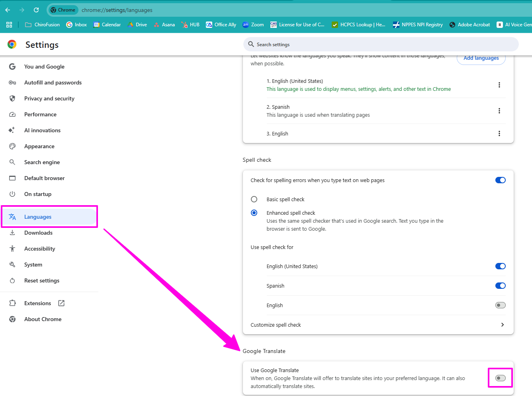Image resolution: width=532 pixels, height=396 pixels.
Task: Open the apps grid icon in bookmarks bar
Action: pyautogui.click(x=9, y=25)
